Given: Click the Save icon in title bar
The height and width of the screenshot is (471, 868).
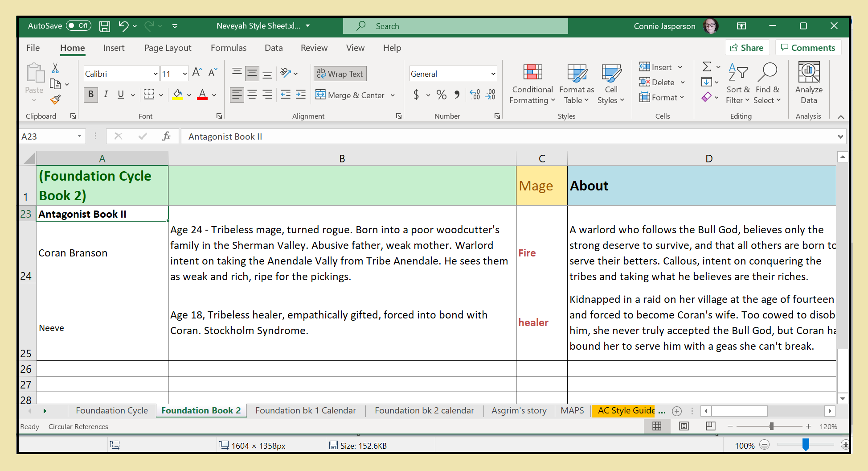Looking at the screenshot, I should [x=105, y=26].
